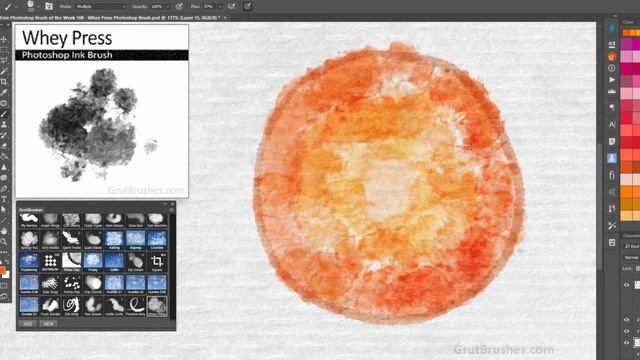
Task: Collapse the GrutBrushes floating panel
Action: pyautogui.click(x=165, y=204)
